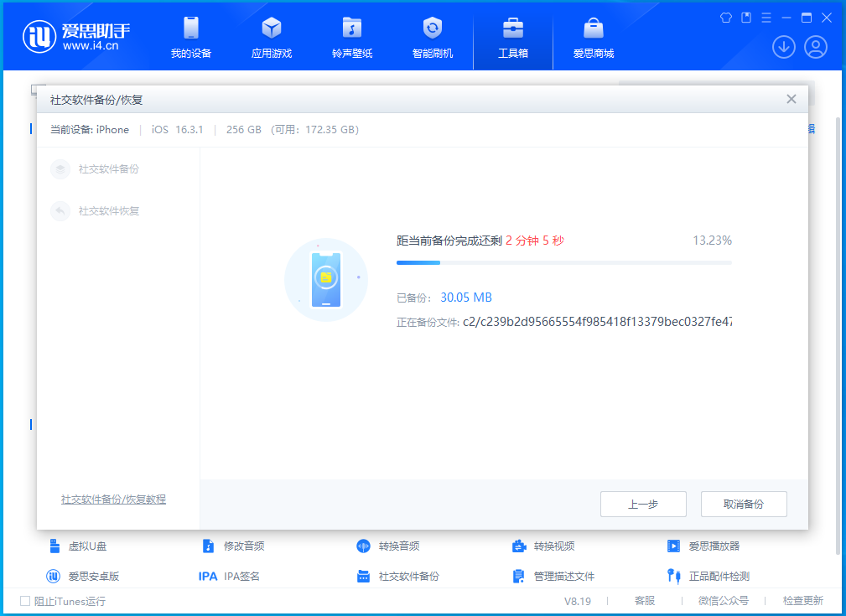Select the 应用游戏 (Apps & Games) icon

tap(271, 38)
